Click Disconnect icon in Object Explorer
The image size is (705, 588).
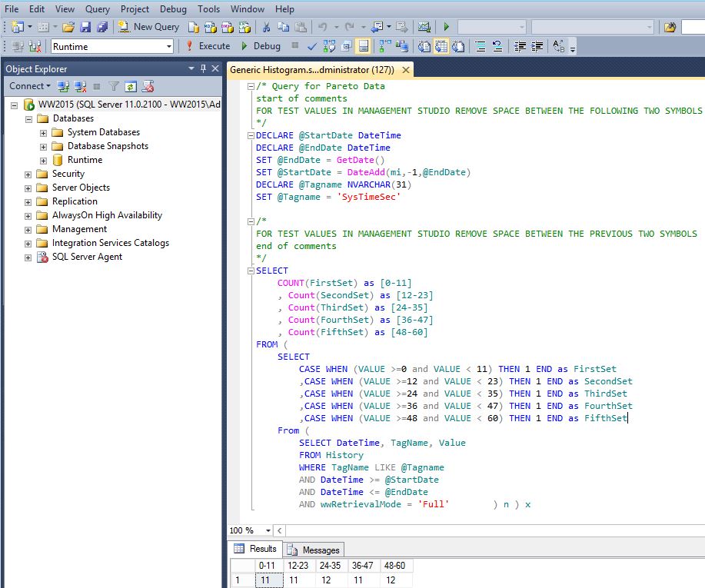tap(80, 86)
